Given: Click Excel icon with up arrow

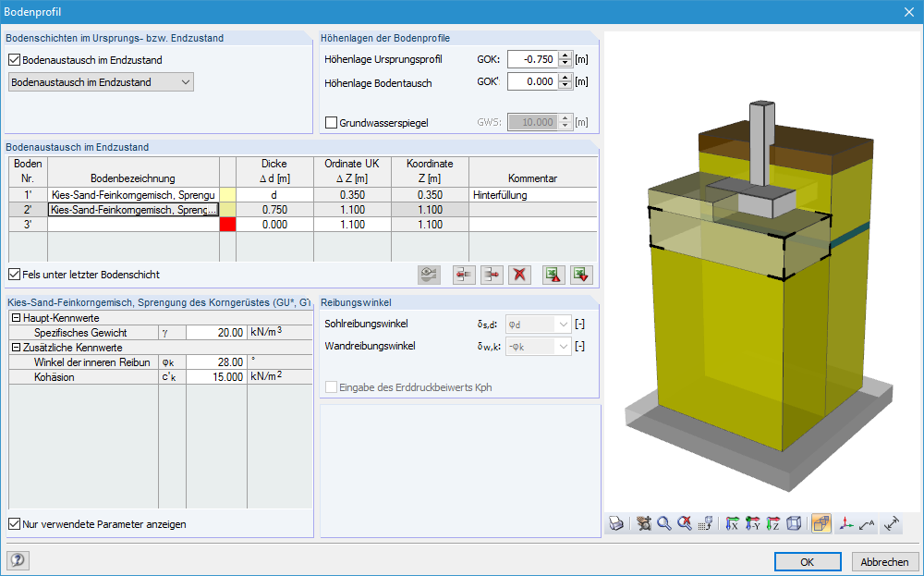Looking at the screenshot, I should 553,275.
